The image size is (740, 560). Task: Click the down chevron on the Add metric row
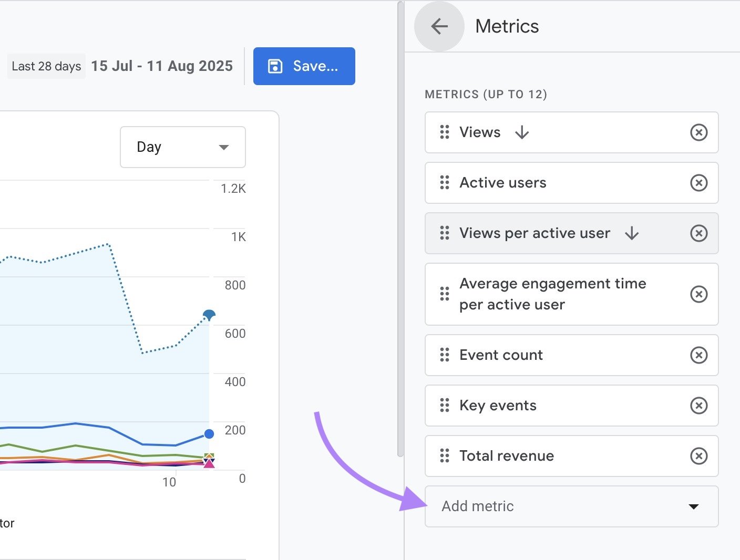693,506
